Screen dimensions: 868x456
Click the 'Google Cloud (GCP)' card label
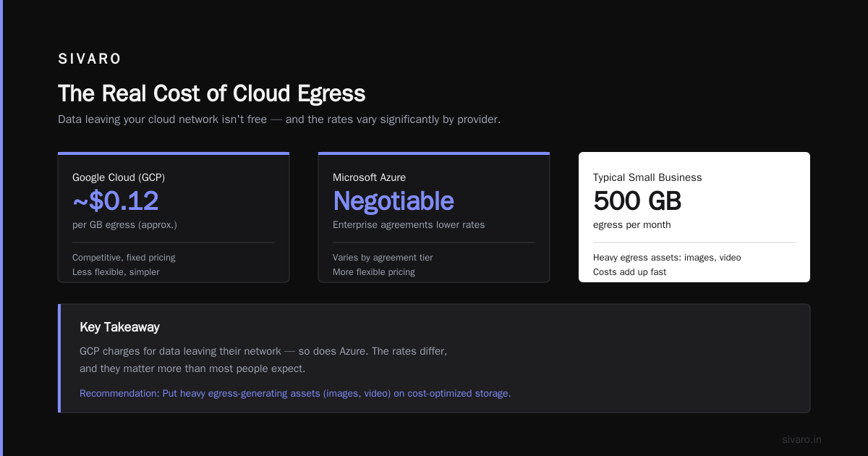[x=119, y=177]
